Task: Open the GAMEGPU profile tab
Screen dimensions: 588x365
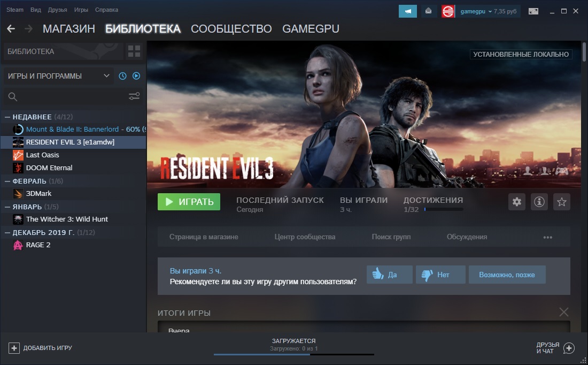Action: (311, 28)
